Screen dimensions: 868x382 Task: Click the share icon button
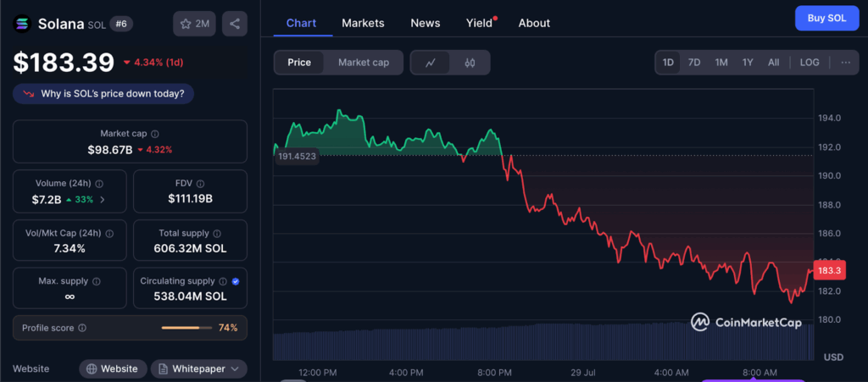[235, 24]
